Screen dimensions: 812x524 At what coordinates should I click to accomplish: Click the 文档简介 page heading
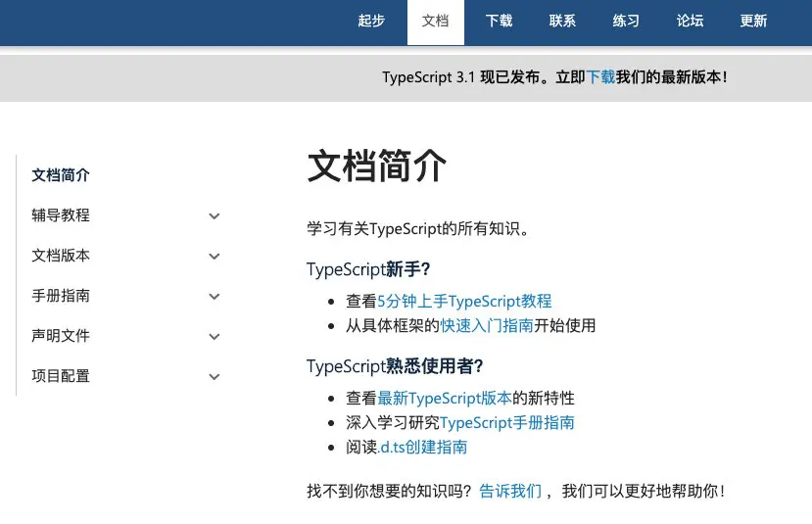point(376,167)
